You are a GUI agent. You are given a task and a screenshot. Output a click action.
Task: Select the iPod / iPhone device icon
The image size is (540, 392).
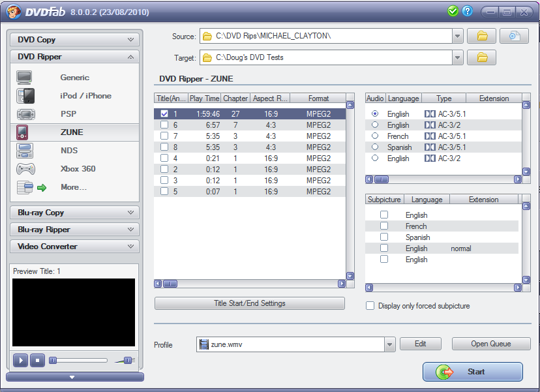pyautogui.click(x=25, y=96)
